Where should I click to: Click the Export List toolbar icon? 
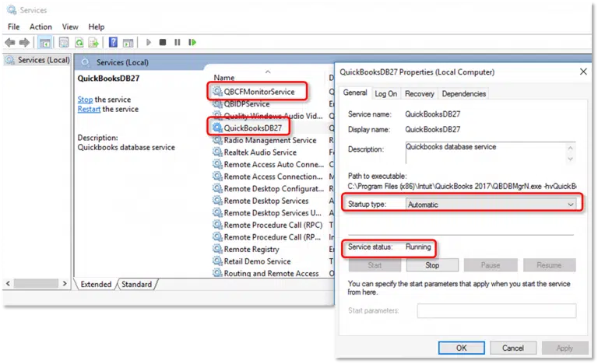(93, 42)
